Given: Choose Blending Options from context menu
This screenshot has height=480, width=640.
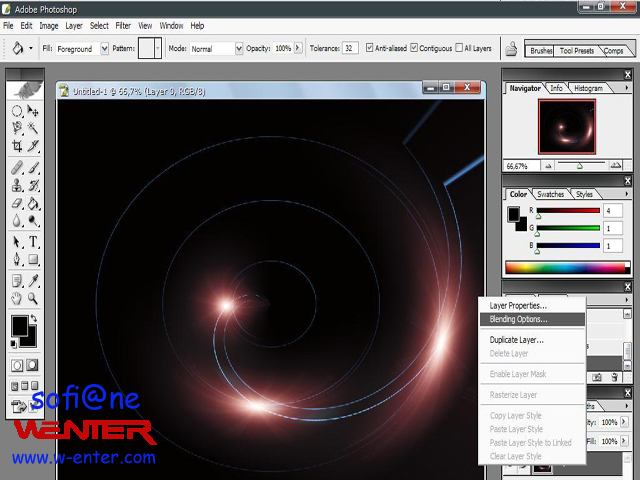Looking at the screenshot, I should click(518, 320).
